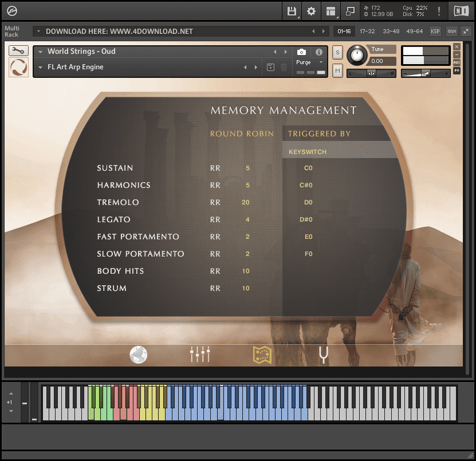This screenshot has width=476, height=461.
Task: Select the mixer faders page icon
Action: click(199, 354)
